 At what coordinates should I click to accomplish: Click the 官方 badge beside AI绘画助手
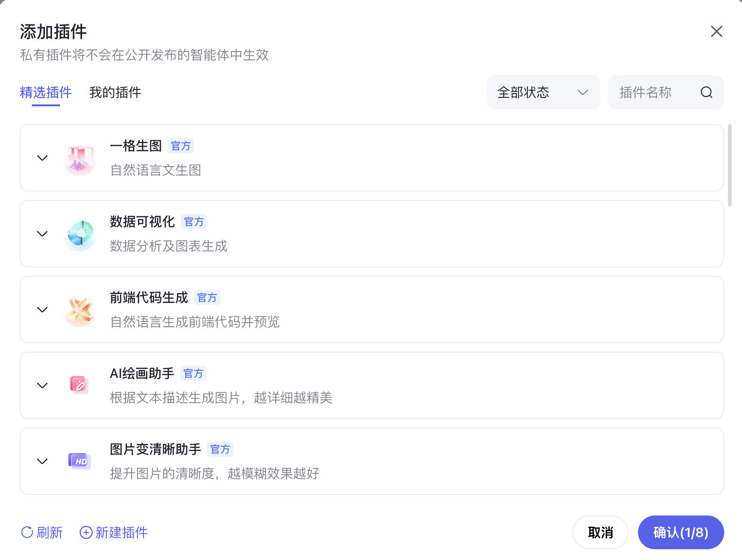pyautogui.click(x=193, y=374)
